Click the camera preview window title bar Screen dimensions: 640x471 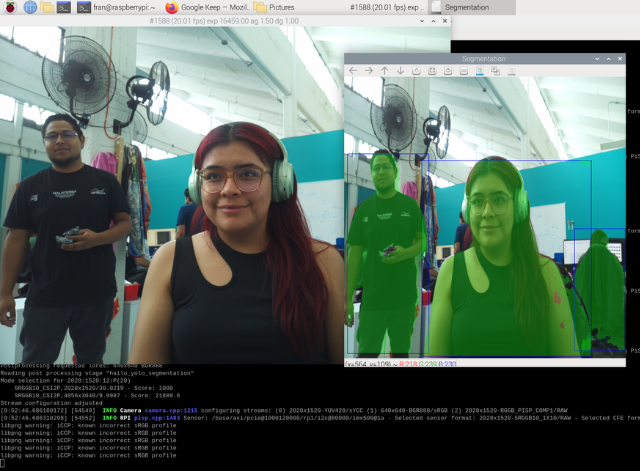[224, 21]
